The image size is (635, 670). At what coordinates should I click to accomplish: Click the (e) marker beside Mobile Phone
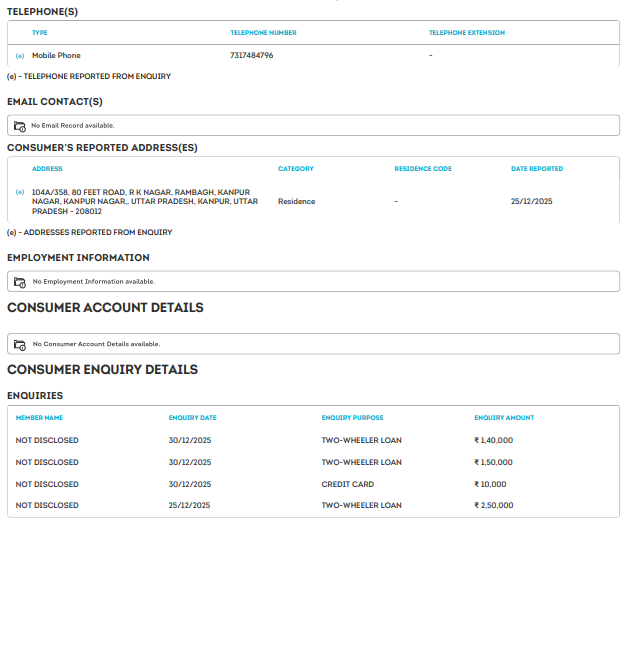tap(20, 55)
